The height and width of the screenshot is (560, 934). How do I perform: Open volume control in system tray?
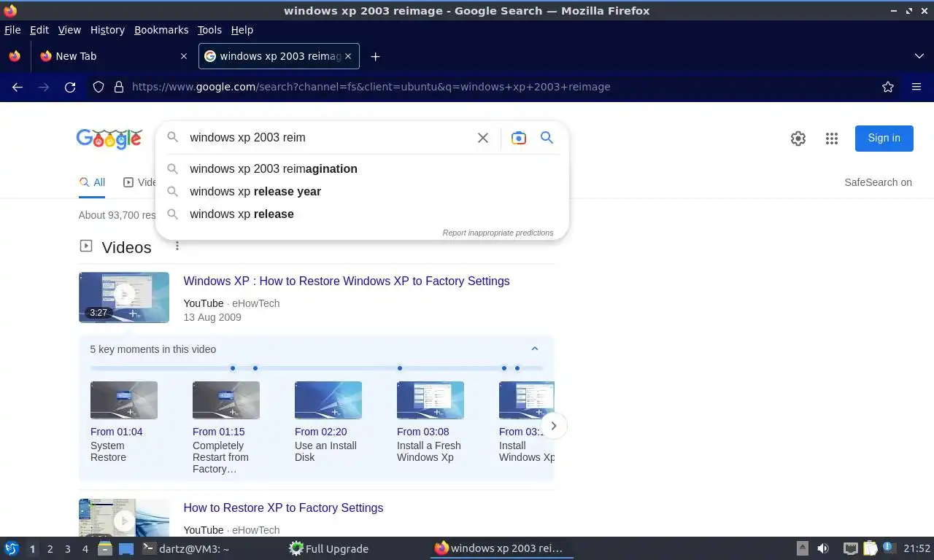coord(823,548)
